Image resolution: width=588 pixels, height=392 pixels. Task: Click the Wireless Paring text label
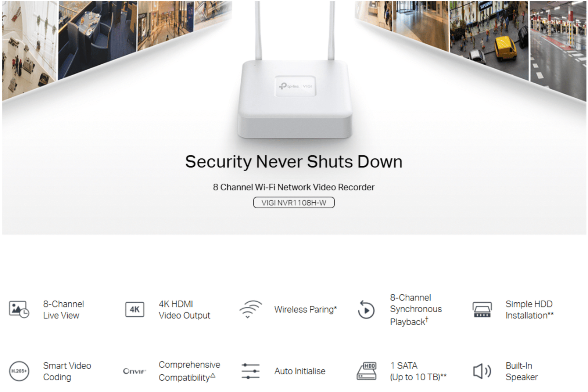(x=305, y=309)
